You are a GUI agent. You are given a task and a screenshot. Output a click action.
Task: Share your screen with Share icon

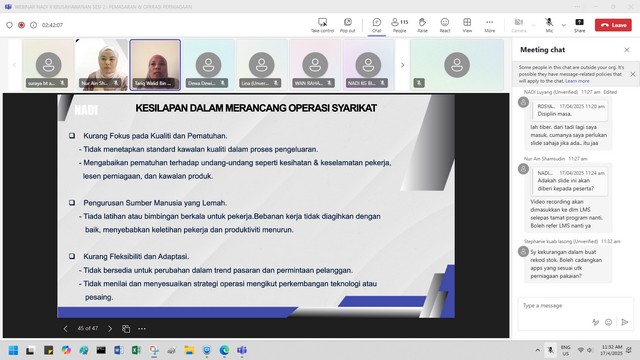[579, 25]
